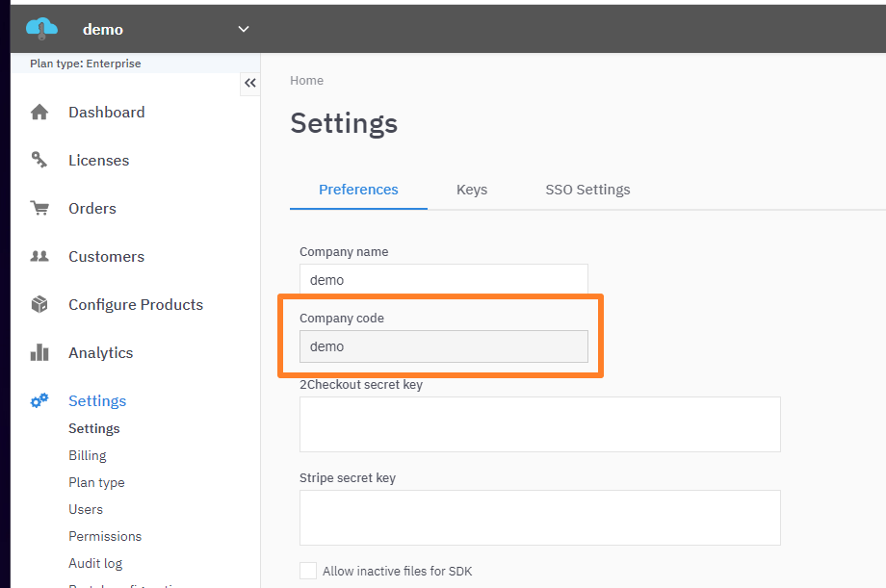
Task: Select the Preferences tab
Action: pos(358,190)
